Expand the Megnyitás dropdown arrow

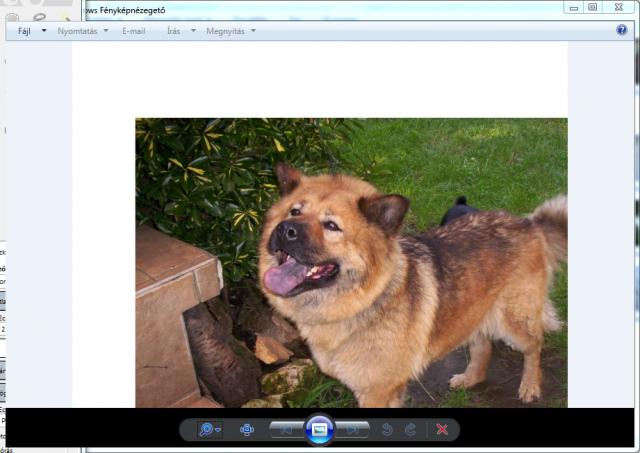click(x=253, y=31)
